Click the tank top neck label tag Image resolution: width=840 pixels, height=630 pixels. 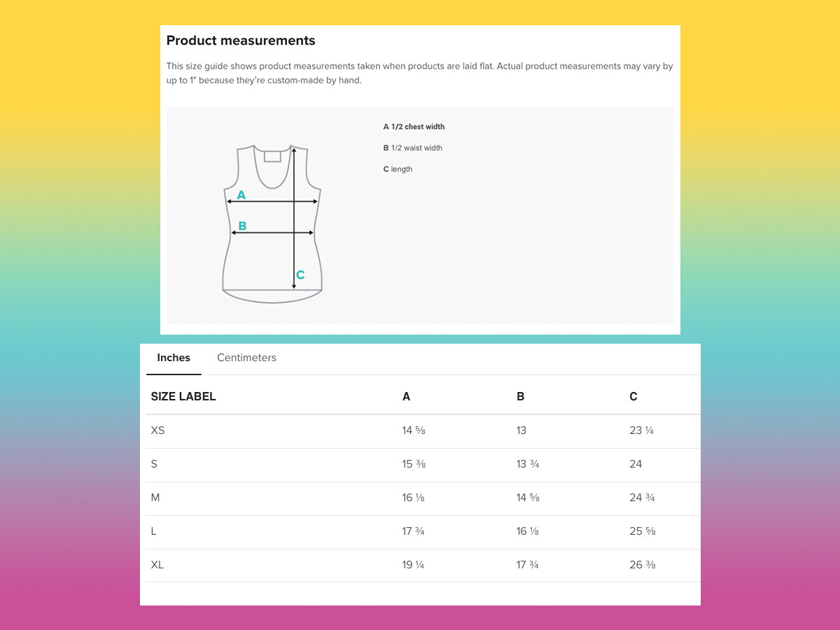coord(272,156)
